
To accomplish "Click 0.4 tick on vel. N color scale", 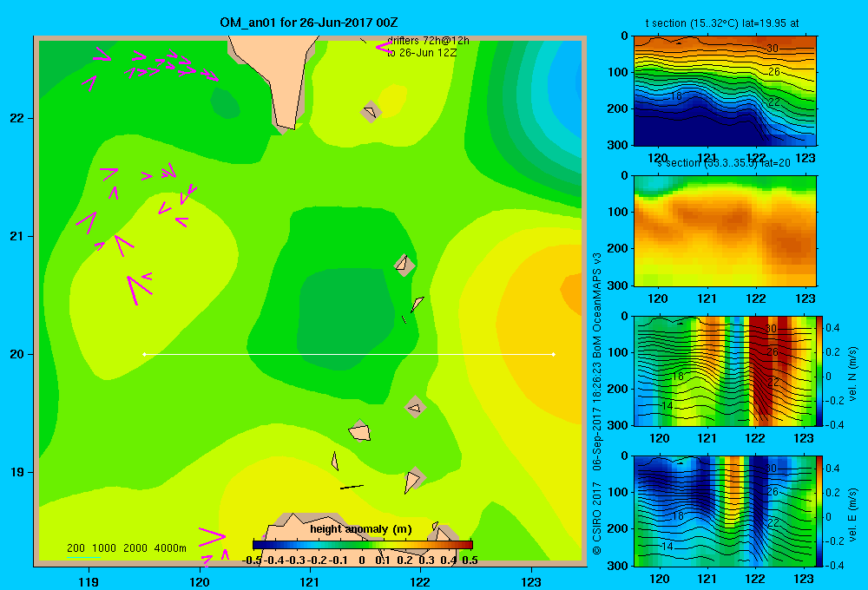I will pyautogui.click(x=832, y=328).
